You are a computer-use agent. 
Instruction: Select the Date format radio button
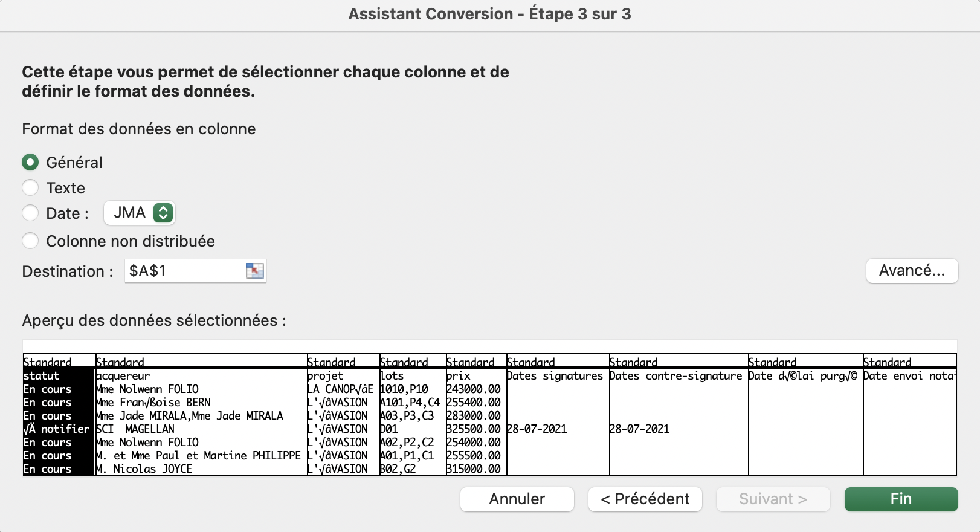(30, 213)
